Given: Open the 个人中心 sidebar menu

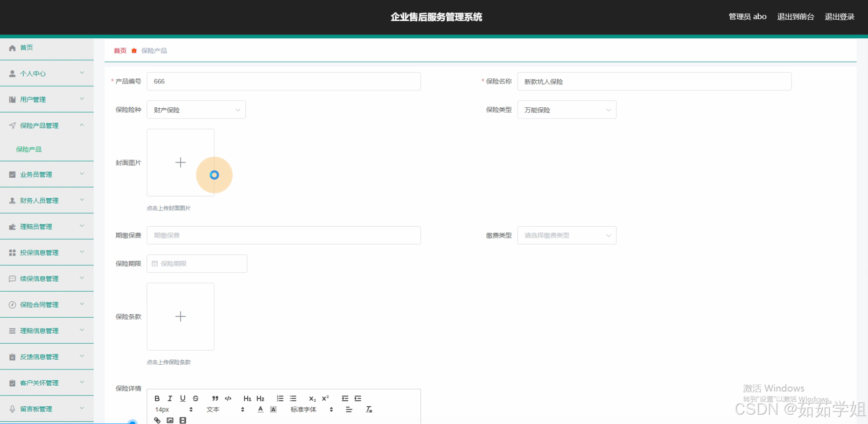Looking at the screenshot, I should point(47,73).
